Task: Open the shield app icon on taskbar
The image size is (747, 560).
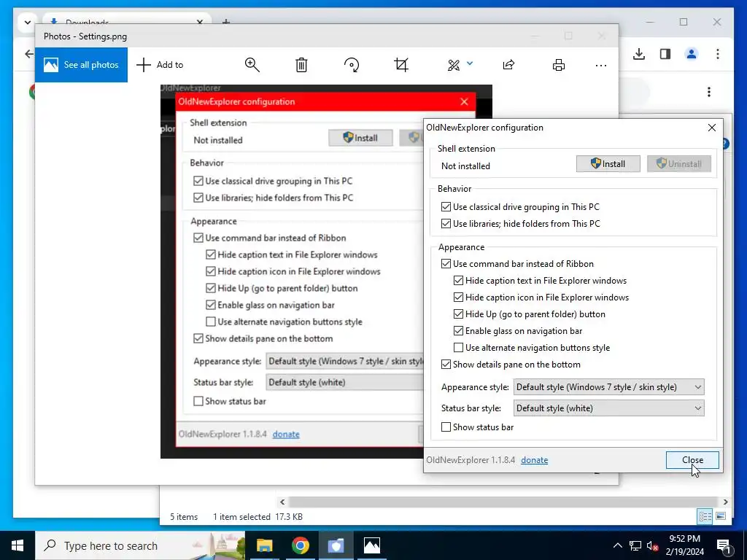Action: point(336,545)
